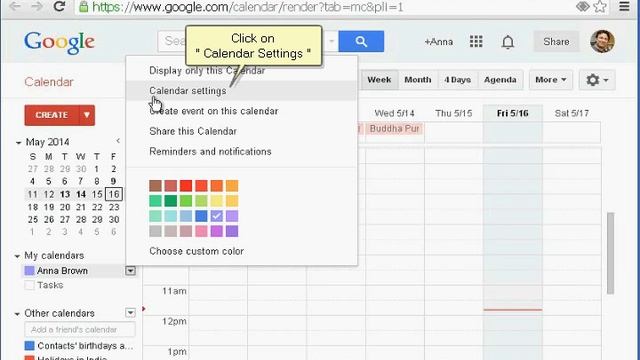Viewport: 640px width, 360px height.
Task: Open the profile avatar photo
Action: tap(602, 41)
